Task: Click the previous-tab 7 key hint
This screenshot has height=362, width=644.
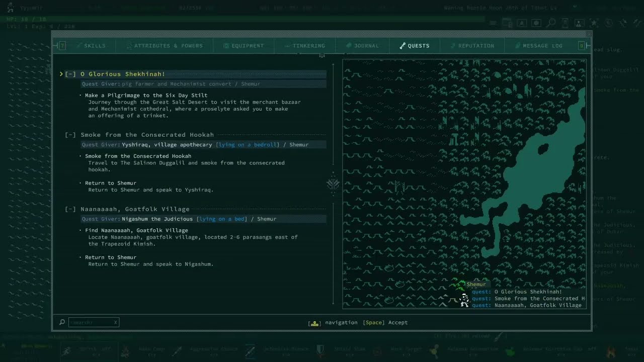Action: click(x=62, y=46)
